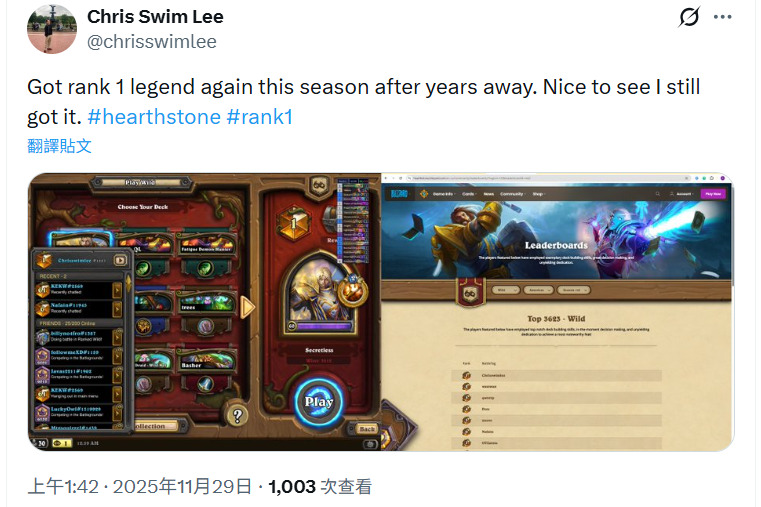Expand the season dropdown beside Americas
The image size is (761, 507).
click(x=574, y=290)
